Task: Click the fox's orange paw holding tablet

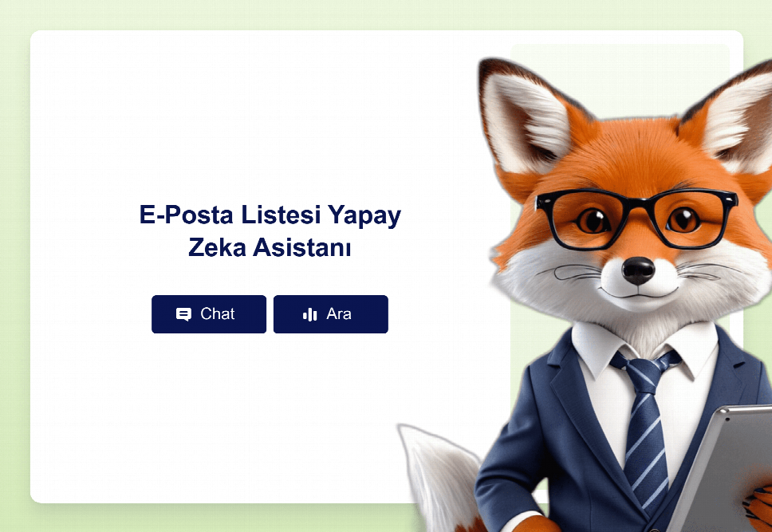Action: tap(758, 507)
